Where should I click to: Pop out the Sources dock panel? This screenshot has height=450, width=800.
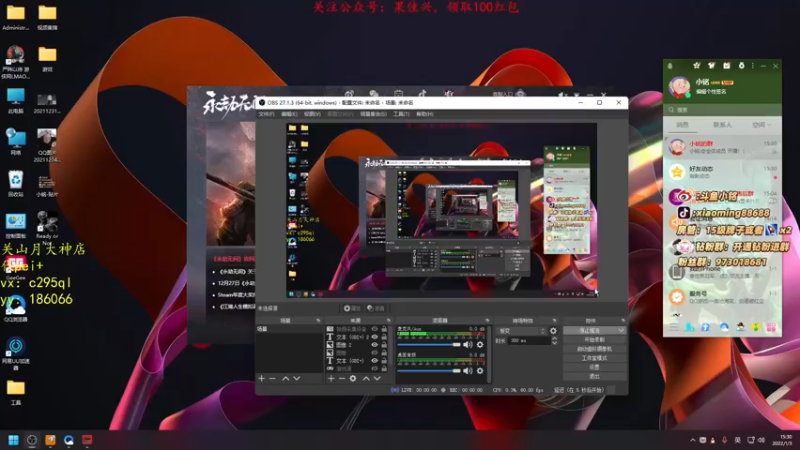[388, 321]
